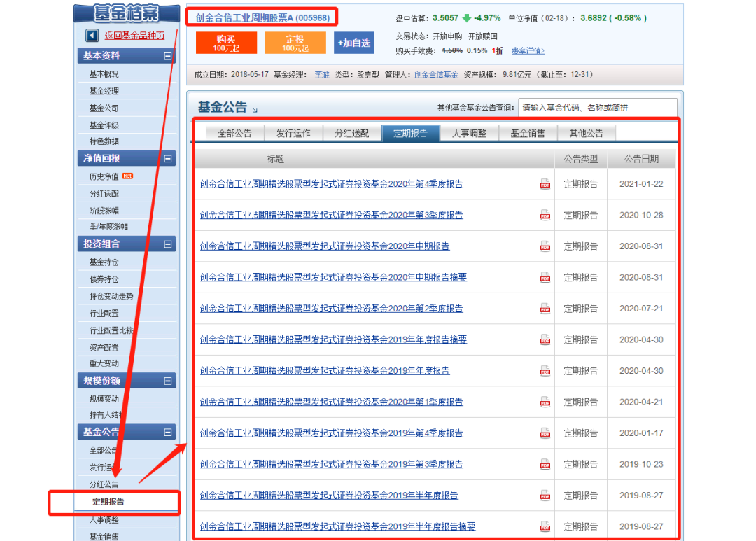The height and width of the screenshot is (541, 756).
Task: Open PDF icon for 2020年第4季度报告
Action: pos(545,184)
